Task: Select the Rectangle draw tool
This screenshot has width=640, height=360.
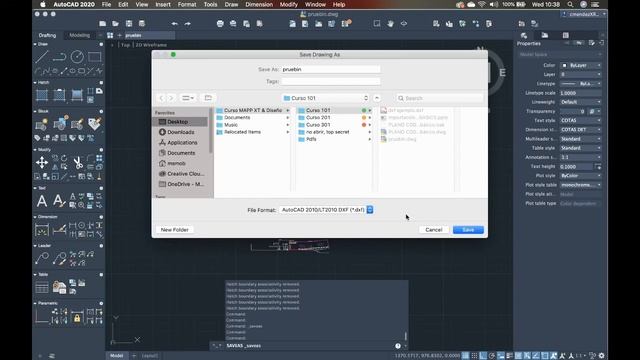Action: 94,56
